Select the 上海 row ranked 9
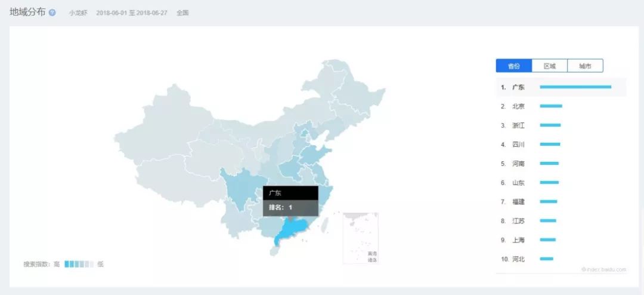The height and width of the screenshot is (295, 644). coord(561,240)
